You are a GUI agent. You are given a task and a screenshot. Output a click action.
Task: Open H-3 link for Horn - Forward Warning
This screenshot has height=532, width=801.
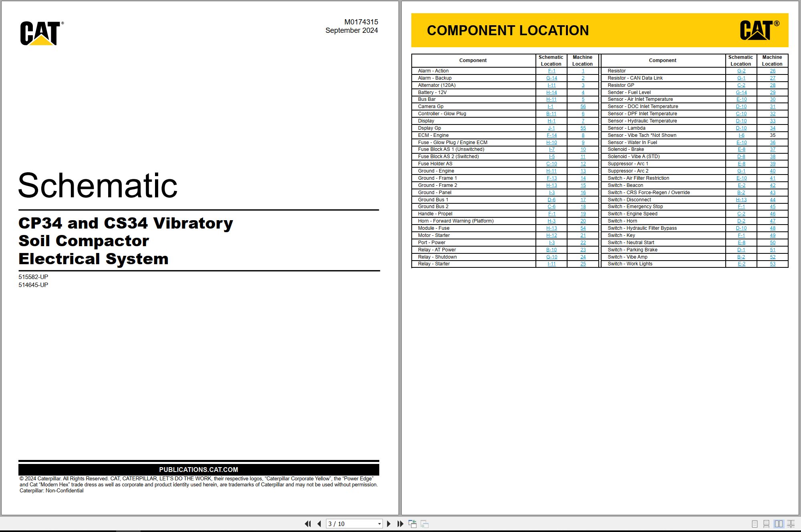pos(551,221)
